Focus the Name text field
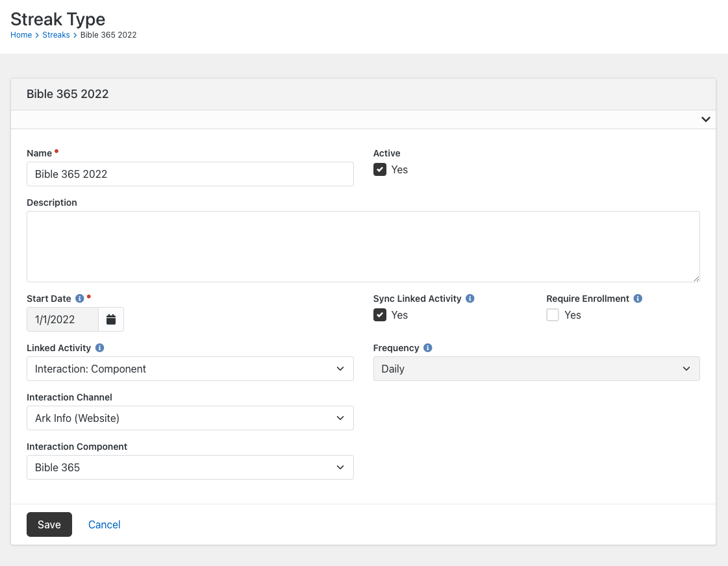The image size is (728, 566). pyautogui.click(x=190, y=174)
